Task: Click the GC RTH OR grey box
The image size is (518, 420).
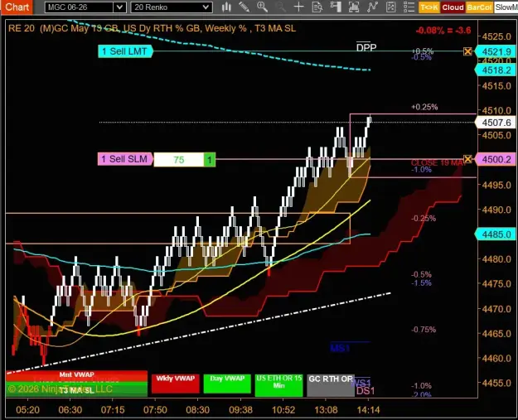Action: point(331,385)
